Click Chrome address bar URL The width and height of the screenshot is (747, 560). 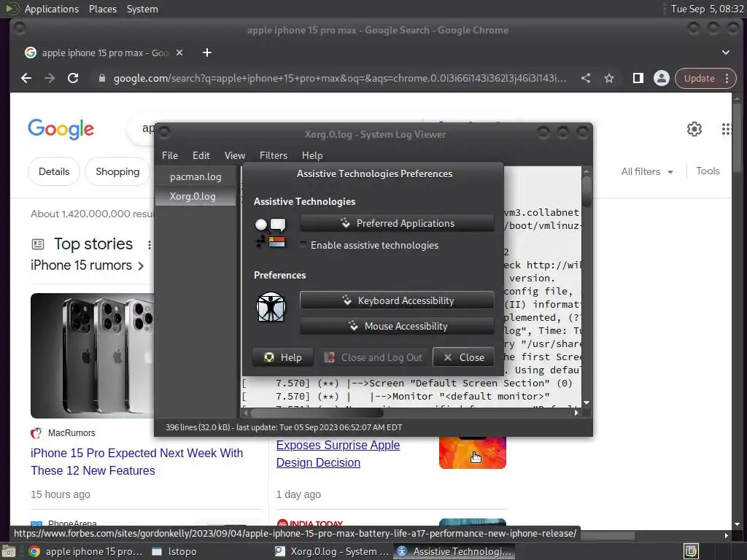click(x=340, y=78)
